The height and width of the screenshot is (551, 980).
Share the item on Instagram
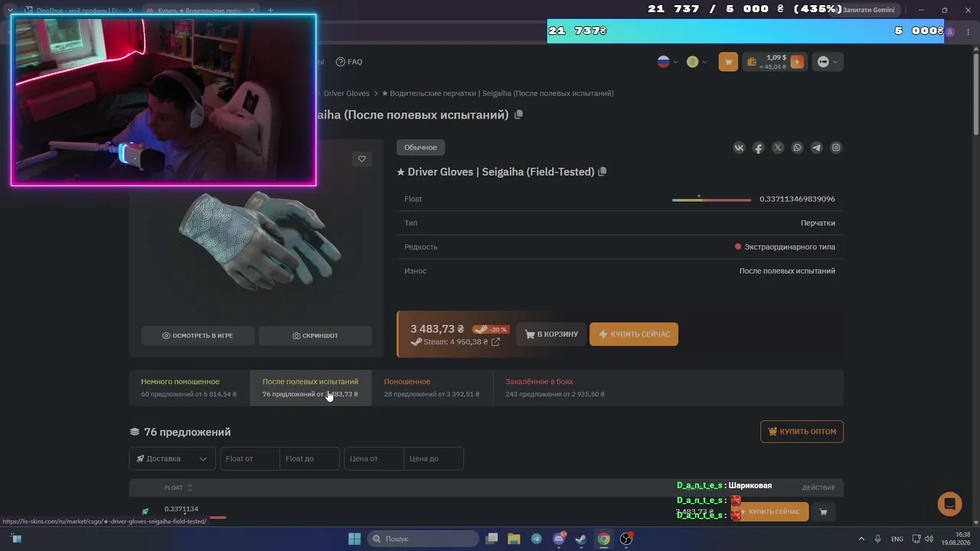[836, 148]
